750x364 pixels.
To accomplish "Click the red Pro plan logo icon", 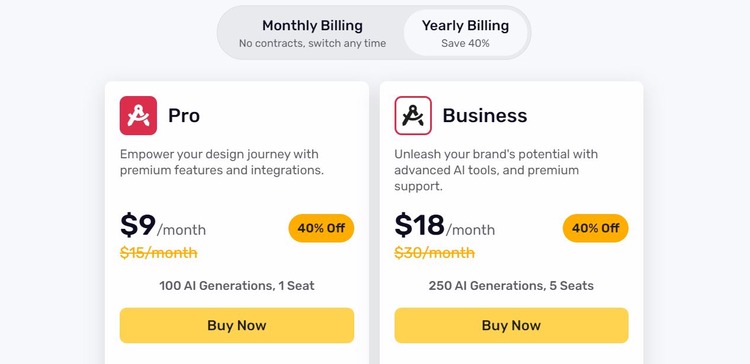I will [x=138, y=115].
